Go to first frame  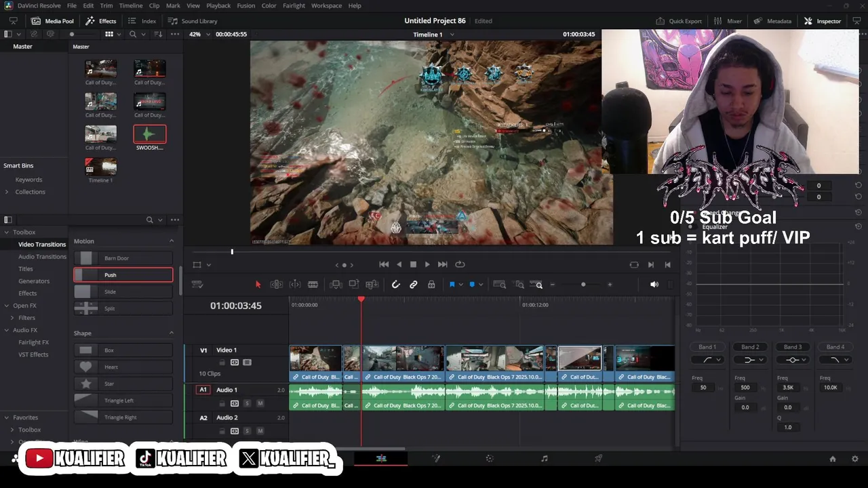click(384, 264)
